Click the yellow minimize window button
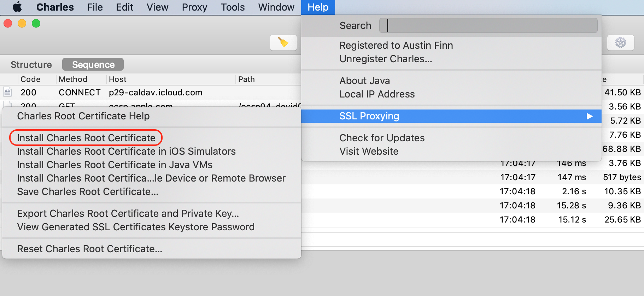Screen dimensions: 644x296 (x=22, y=23)
